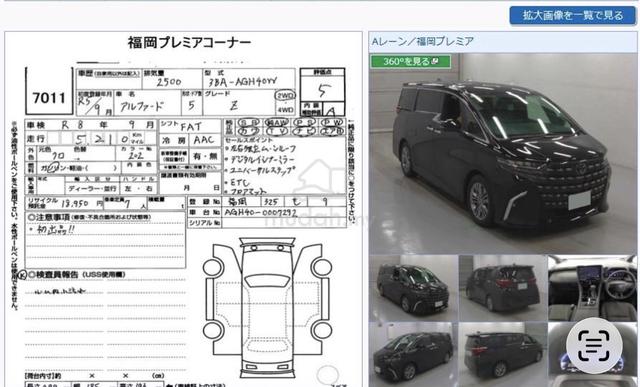Screen dimensions: 640x387
Task: Open the main black Alphard front photo
Action: (503, 153)
